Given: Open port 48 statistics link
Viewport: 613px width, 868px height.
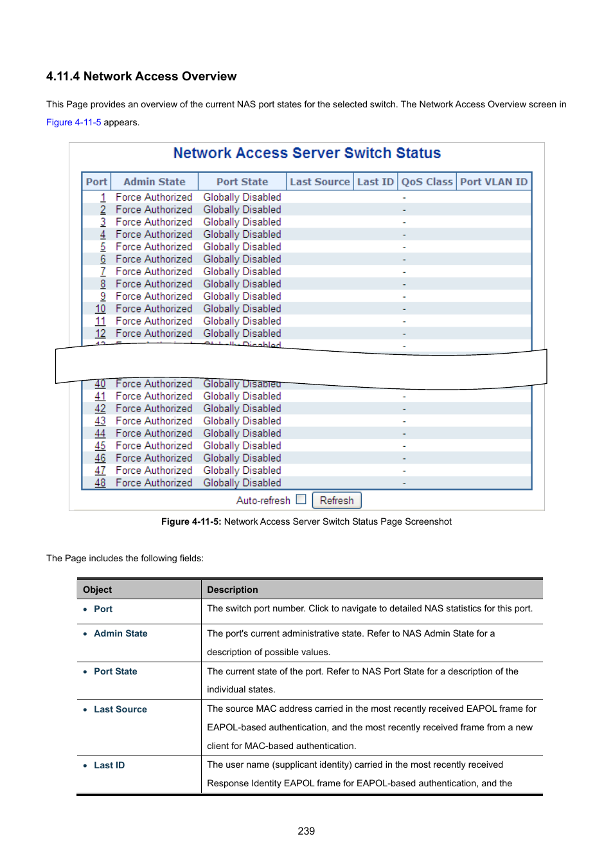Looking at the screenshot, I should 100,483.
